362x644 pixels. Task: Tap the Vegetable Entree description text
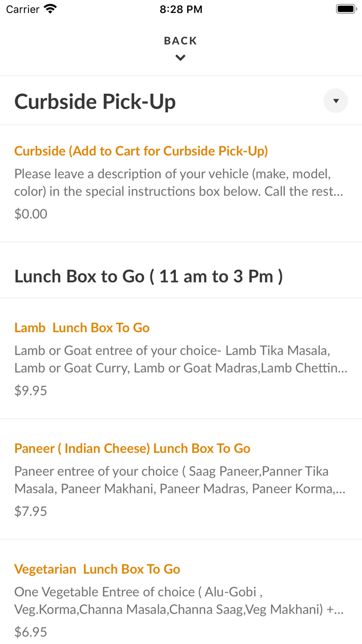(x=178, y=601)
